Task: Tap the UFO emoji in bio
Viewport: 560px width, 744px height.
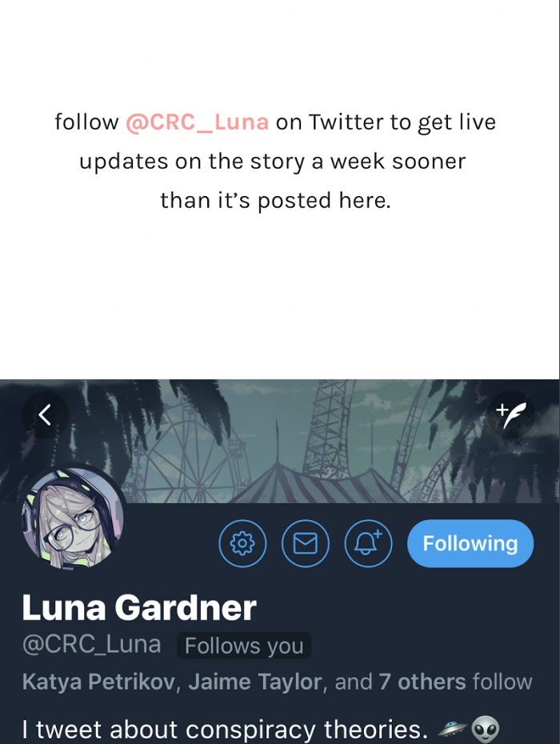Action: [451, 728]
